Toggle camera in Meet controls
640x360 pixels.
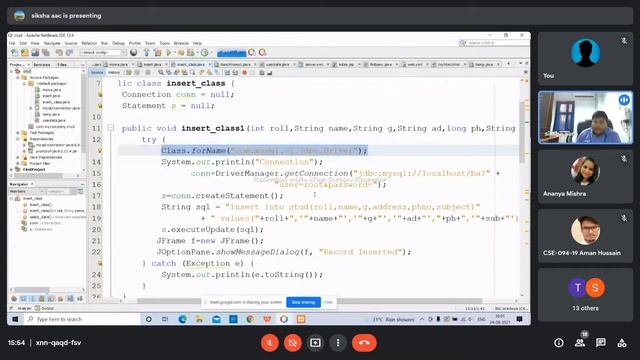point(293,343)
